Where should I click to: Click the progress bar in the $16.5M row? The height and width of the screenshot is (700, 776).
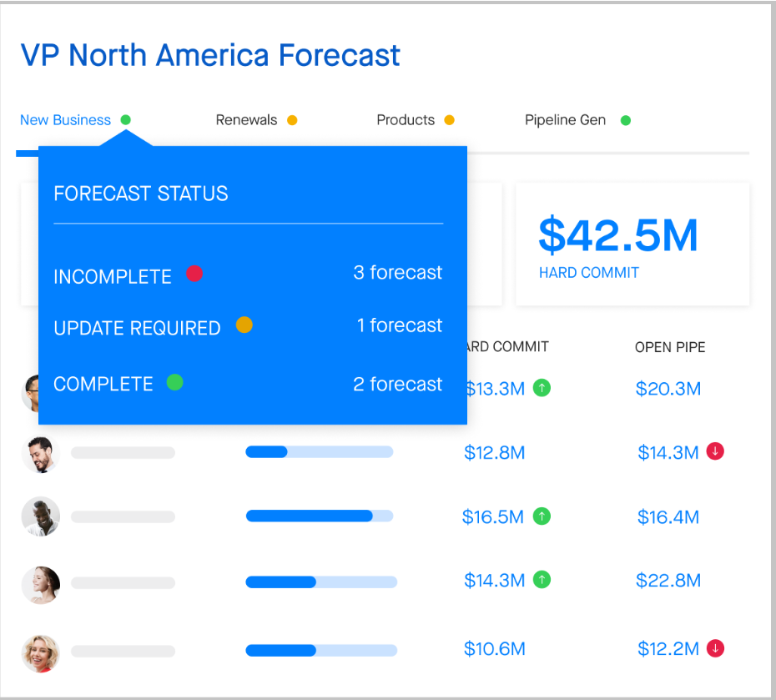coord(320,516)
